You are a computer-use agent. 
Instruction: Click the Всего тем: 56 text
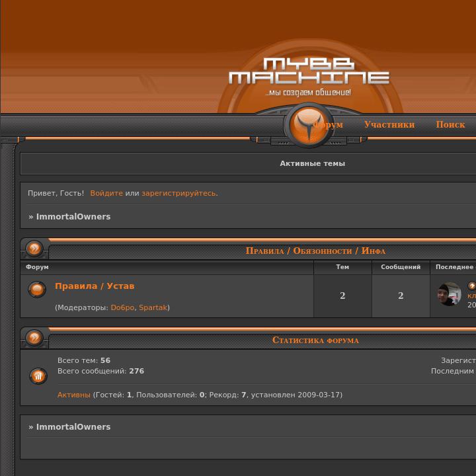pos(84,360)
